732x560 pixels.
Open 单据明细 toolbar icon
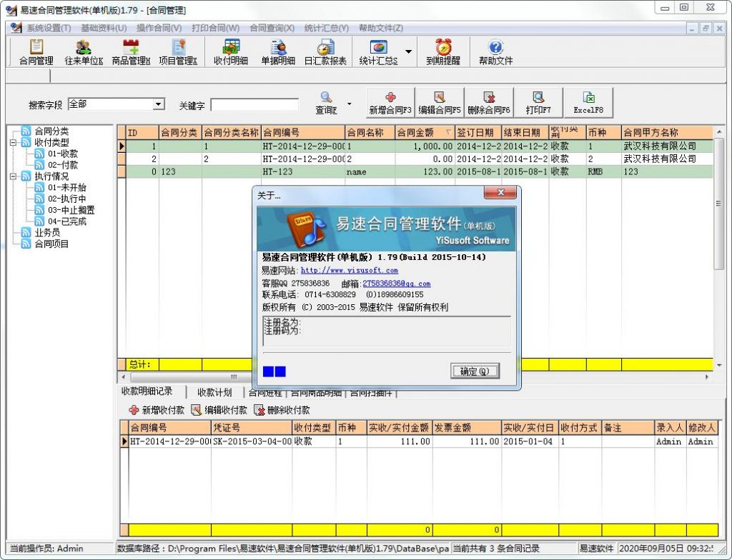(x=278, y=52)
